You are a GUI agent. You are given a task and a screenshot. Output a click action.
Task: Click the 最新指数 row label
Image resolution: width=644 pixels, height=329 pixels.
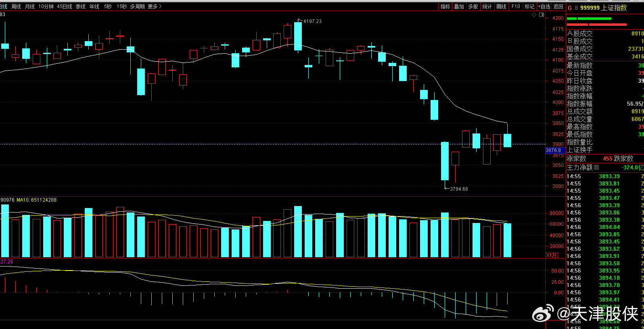(x=580, y=65)
